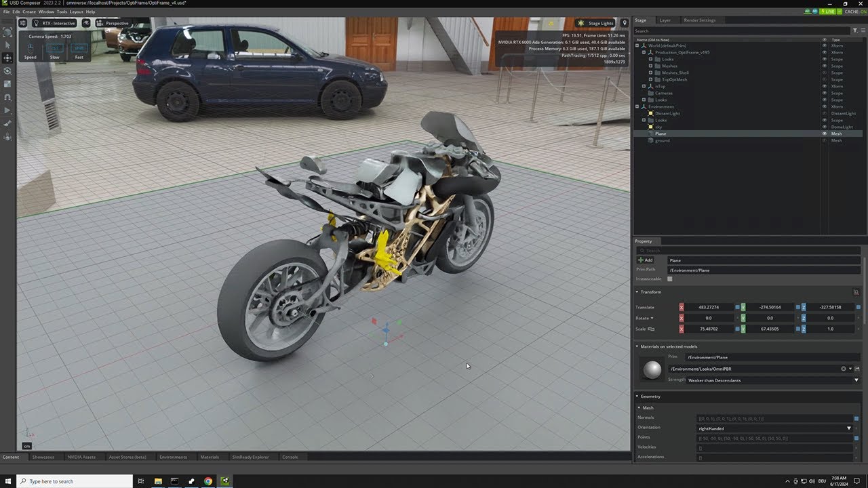
Task: Collapse the Environment tree node
Action: (x=637, y=106)
